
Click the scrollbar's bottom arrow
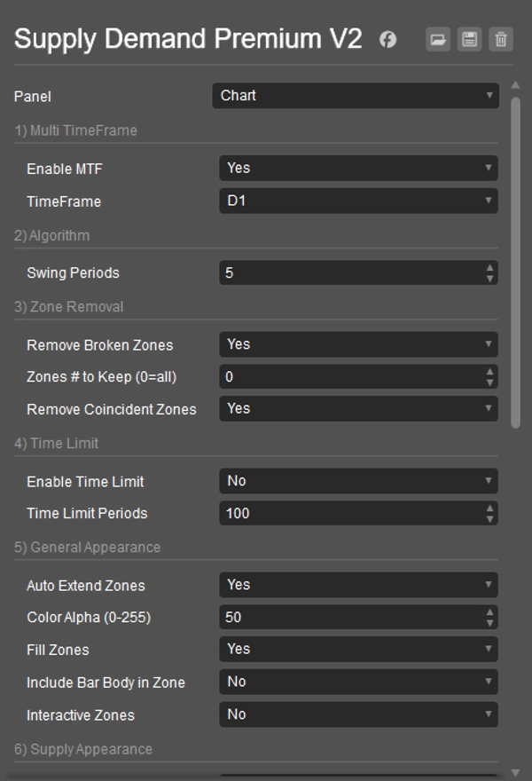(x=515, y=771)
